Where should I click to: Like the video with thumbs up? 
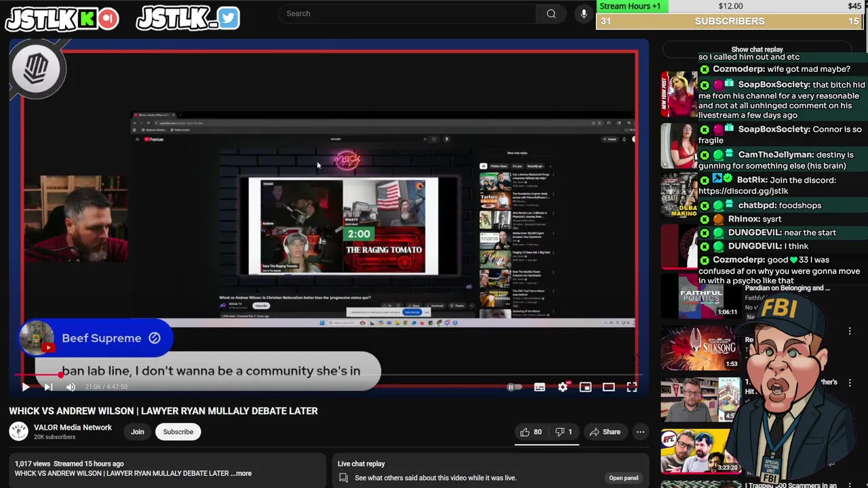click(531, 432)
